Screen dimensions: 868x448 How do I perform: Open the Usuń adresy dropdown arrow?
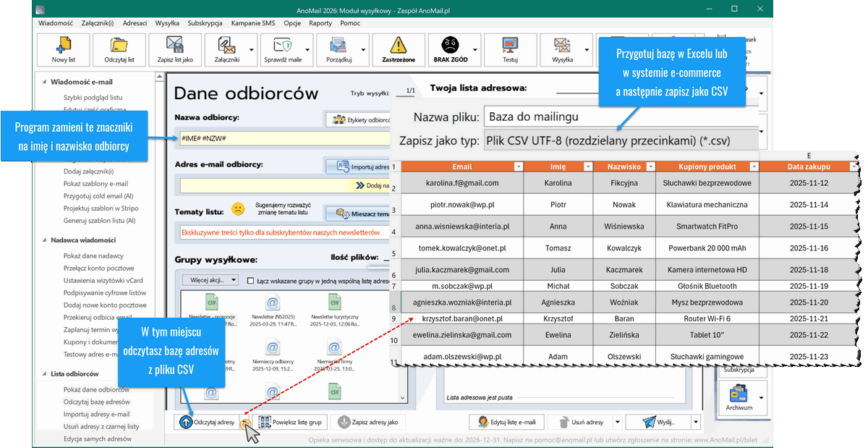pyautogui.click(x=617, y=422)
